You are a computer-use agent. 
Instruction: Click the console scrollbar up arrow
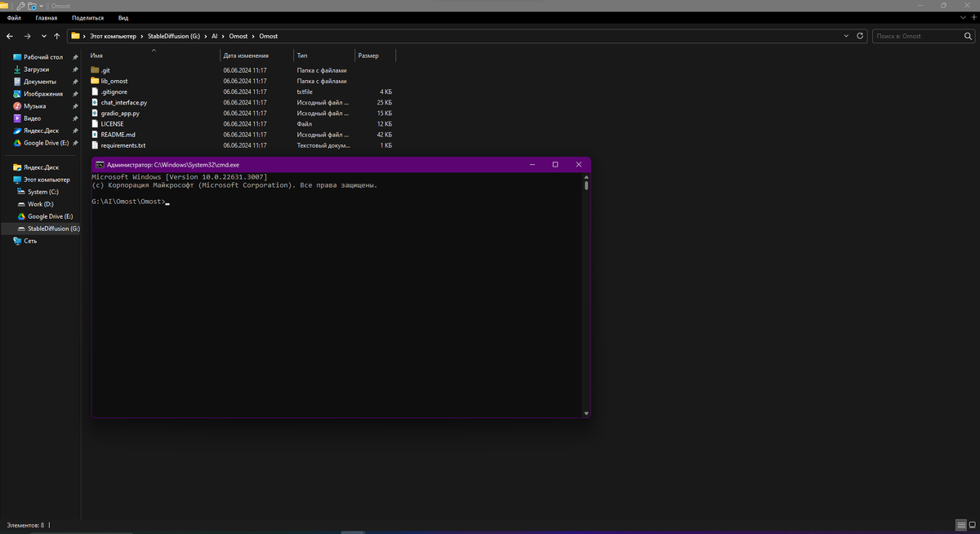(x=586, y=176)
